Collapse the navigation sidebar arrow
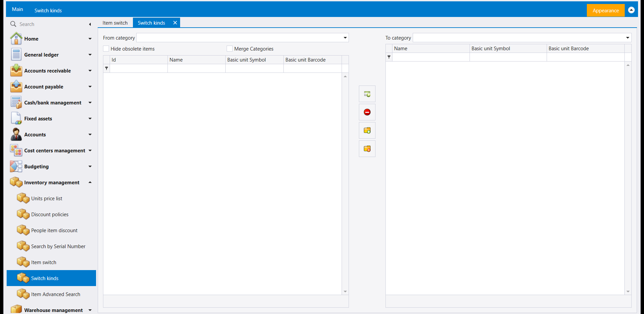The image size is (644, 314). coord(90,24)
